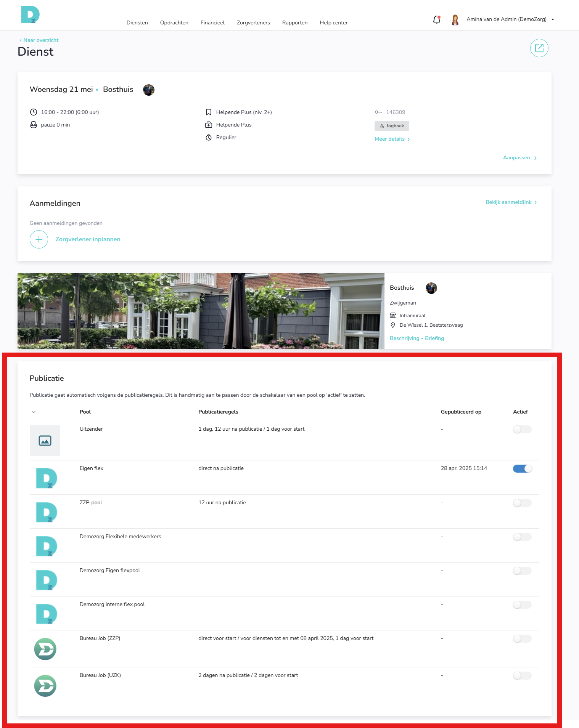Click the Intramuraal building icon
The width and height of the screenshot is (579, 728).
[x=393, y=315]
